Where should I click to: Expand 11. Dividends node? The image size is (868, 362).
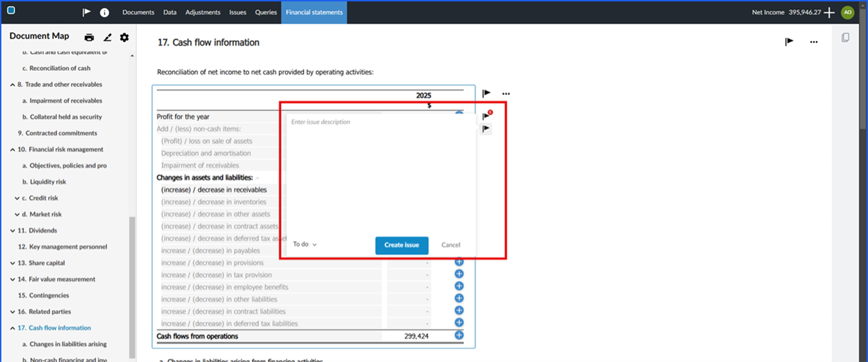coord(13,231)
